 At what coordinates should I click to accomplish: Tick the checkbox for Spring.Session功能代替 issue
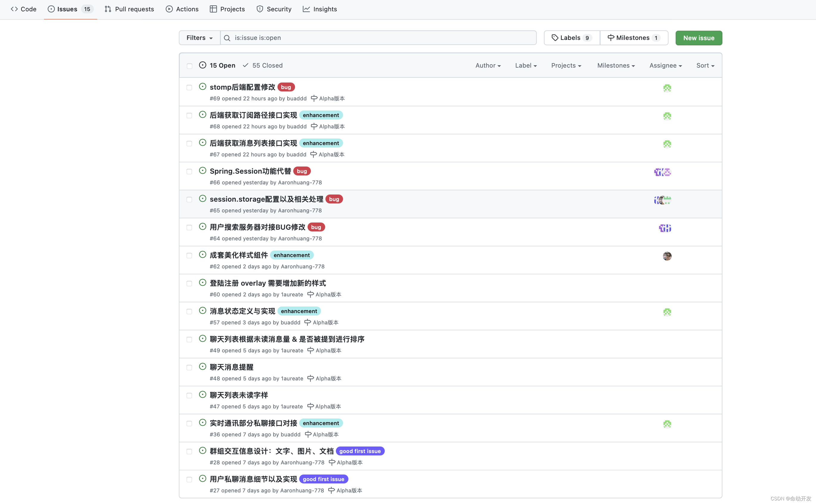[190, 172]
